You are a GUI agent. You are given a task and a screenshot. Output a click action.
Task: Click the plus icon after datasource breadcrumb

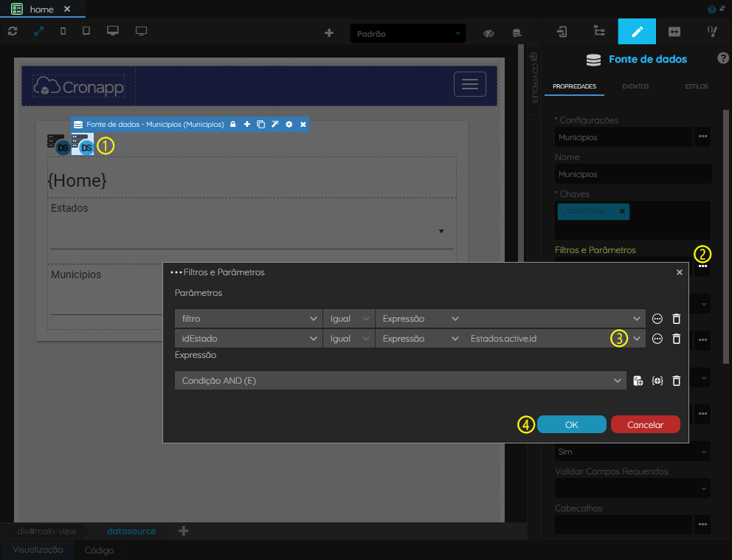click(184, 531)
